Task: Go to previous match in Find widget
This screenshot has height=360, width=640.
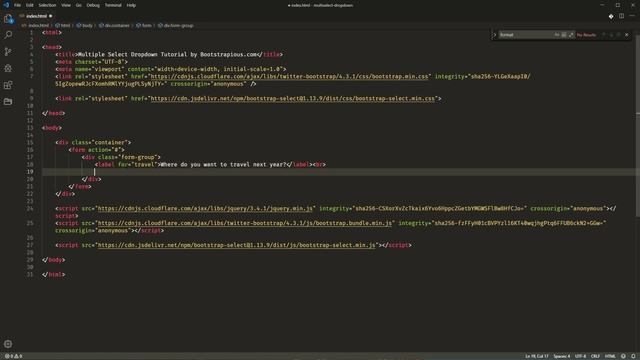Action: tap(604, 35)
